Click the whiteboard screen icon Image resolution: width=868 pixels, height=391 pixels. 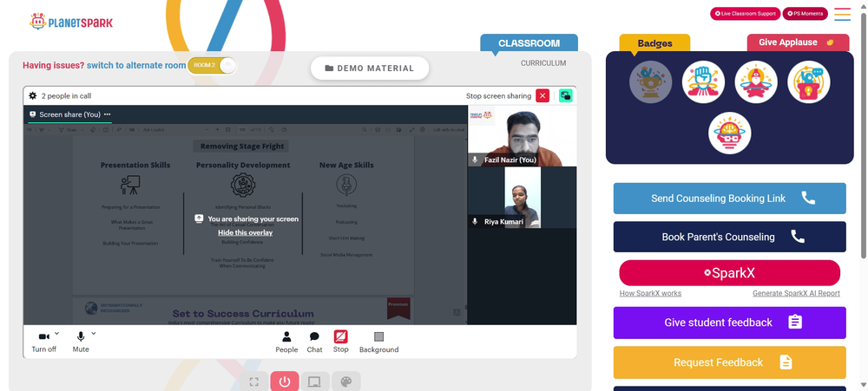(x=315, y=381)
